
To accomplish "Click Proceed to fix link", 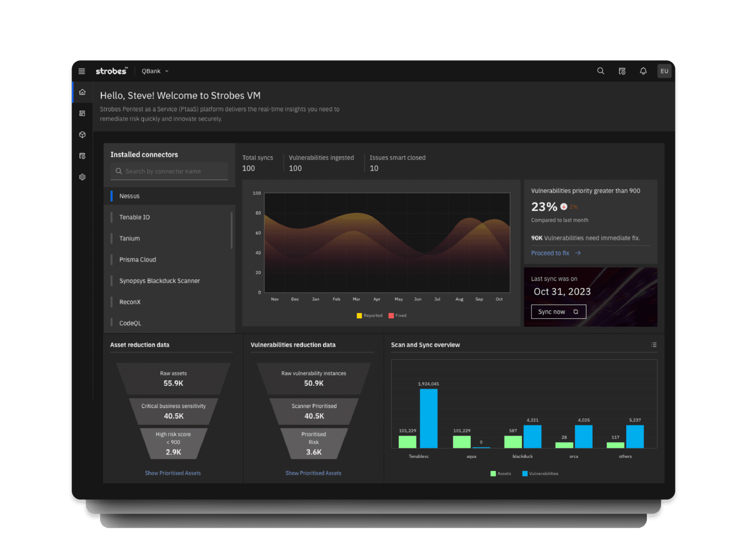I will coord(550,253).
